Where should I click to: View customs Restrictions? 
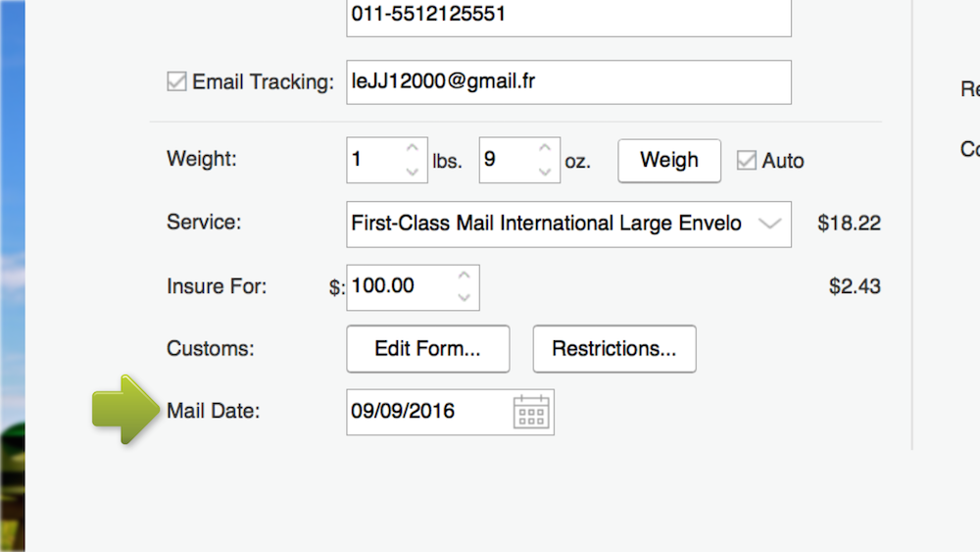614,349
